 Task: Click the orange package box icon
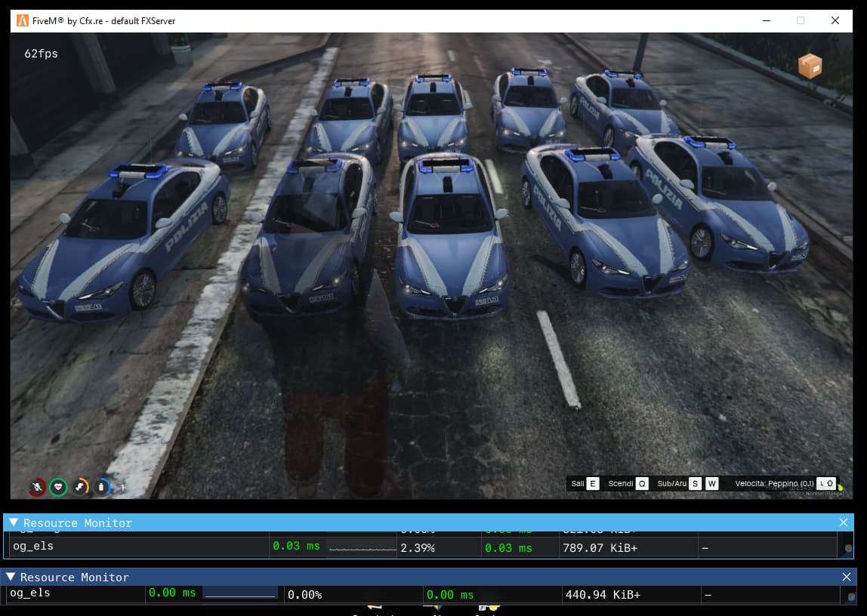(x=810, y=66)
